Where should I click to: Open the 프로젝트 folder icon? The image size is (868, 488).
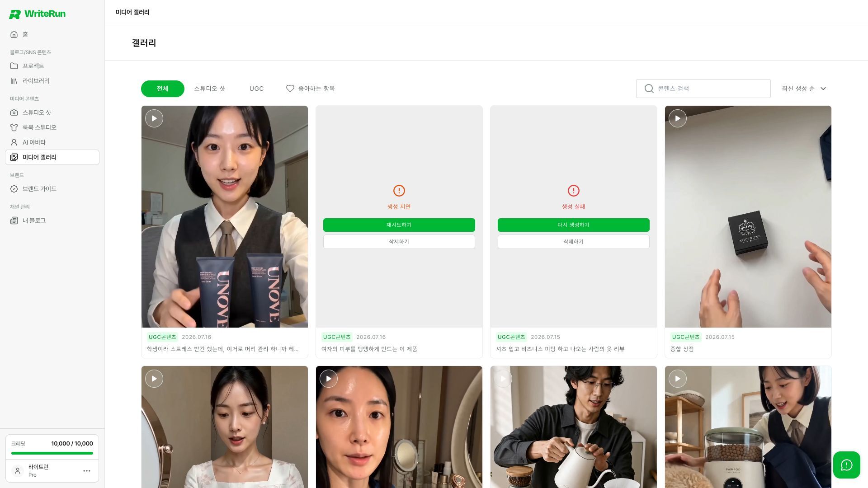click(x=14, y=66)
